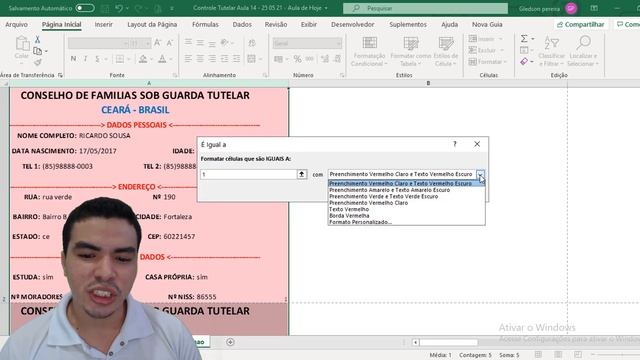Click the increase decimal places icon
Image resolution: width=640 pixels, height=360 pixels.
[324, 59]
